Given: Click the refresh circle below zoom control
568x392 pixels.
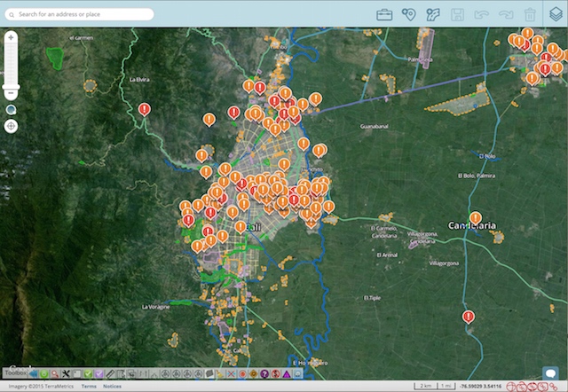Looking at the screenshot, I should click(x=11, y=110).
